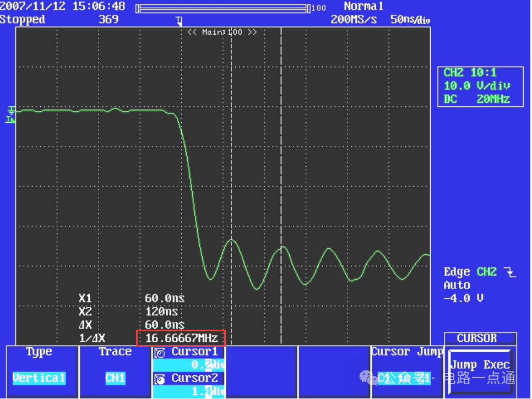Click the Main:100 record length label
The image size is (532, 399).
[222, 32]
